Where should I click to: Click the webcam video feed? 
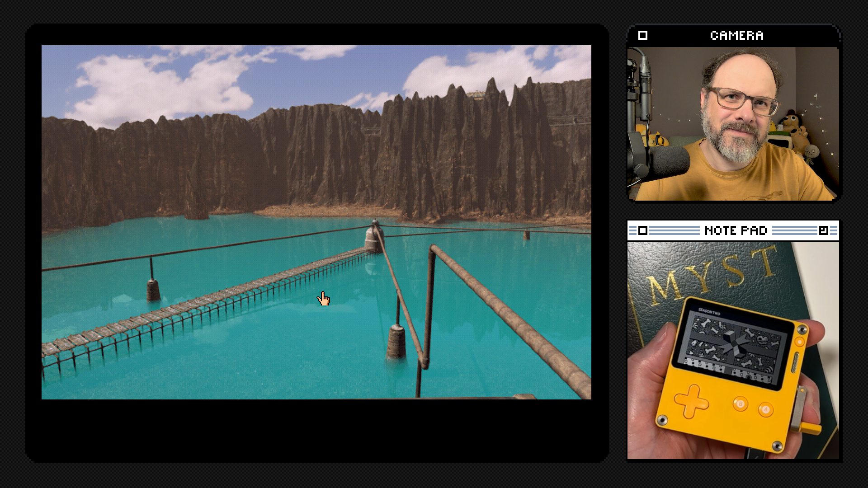733,123
